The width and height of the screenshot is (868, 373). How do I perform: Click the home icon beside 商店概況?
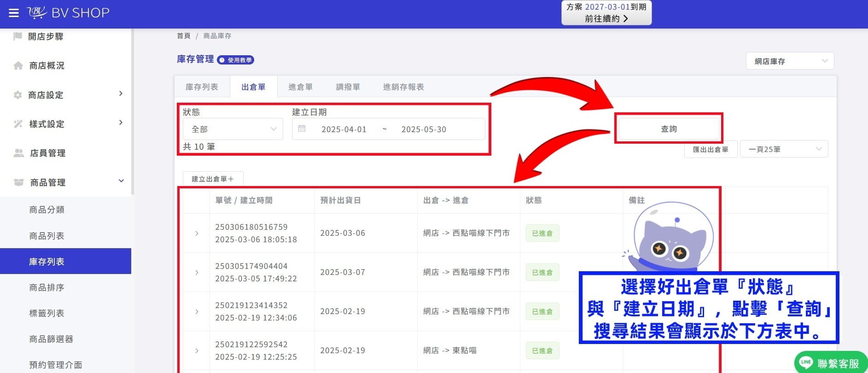(18, 65)
